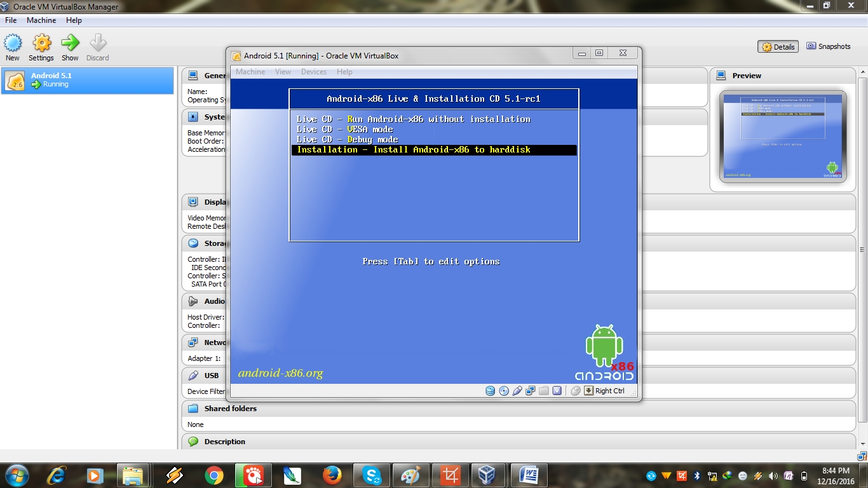Image resolution: width=868 pixels, height=488 pixels.
Task: Click the CPU virtualization chip status icon
Action: (x=557, y=391)
